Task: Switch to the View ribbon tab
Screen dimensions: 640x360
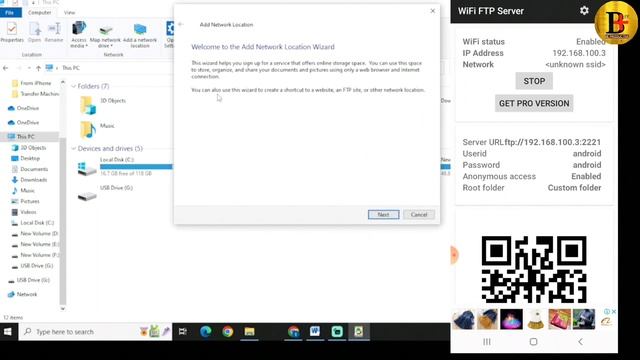Action: pos(69,13)
